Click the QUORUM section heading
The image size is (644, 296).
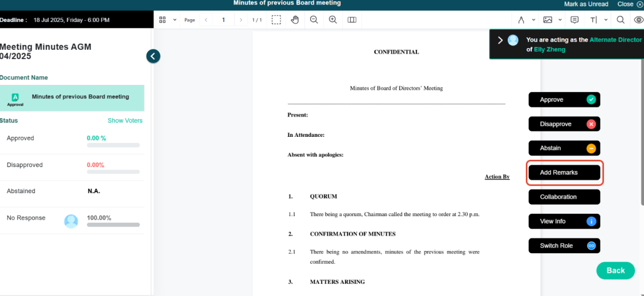click(323, 196)
